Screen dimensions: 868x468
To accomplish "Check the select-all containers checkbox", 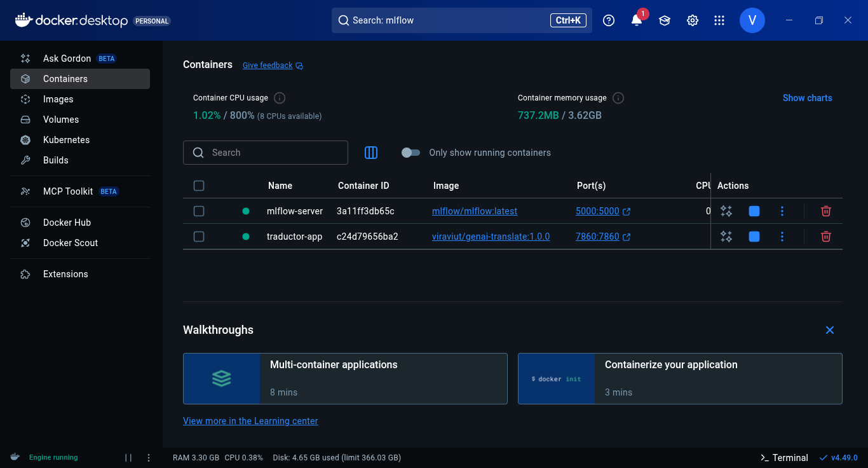I will (x=199, y=186).
